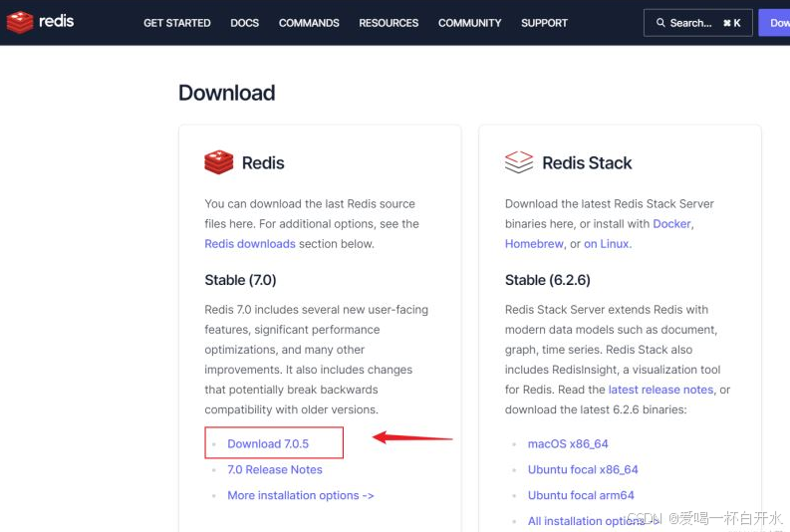Download Ubuntu focal arm64 binary
The width and height of the screenshot is (790, 532).
pos(581,495)
